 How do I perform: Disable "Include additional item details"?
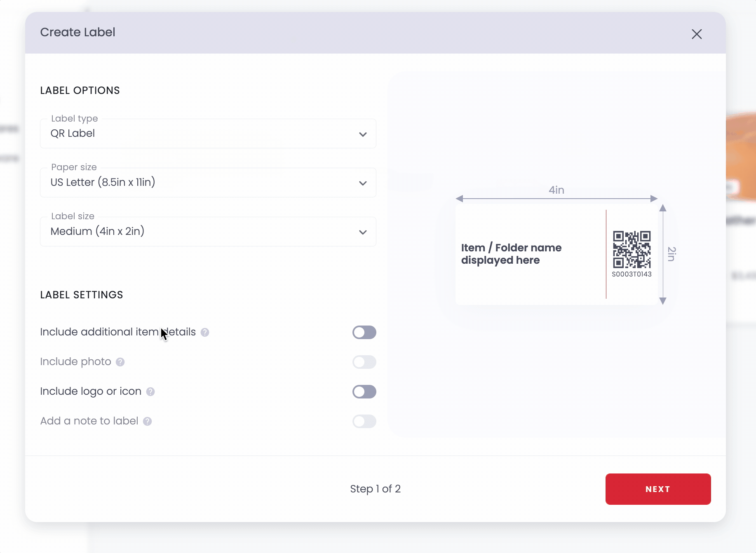(x=364, y=332)
